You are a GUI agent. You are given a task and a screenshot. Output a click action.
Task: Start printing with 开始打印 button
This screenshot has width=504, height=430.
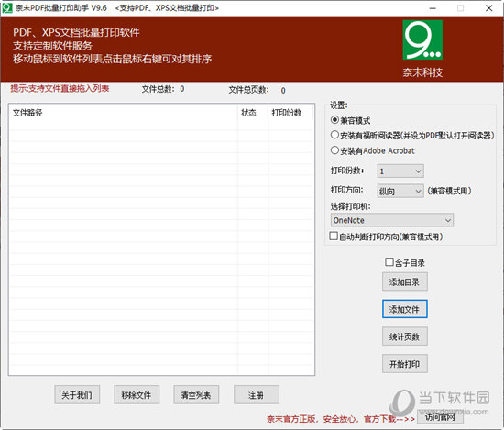pos(405,364)
